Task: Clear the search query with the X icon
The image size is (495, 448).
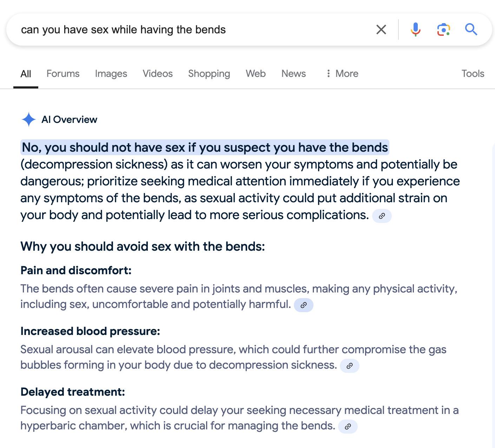Action: (381, 29)
